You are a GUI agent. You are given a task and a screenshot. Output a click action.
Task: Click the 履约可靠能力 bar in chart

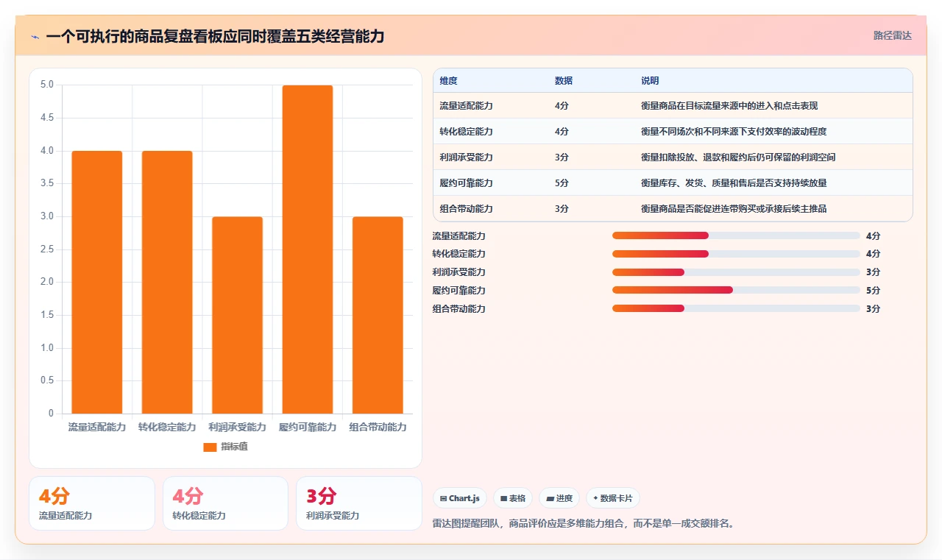[308, 249]
